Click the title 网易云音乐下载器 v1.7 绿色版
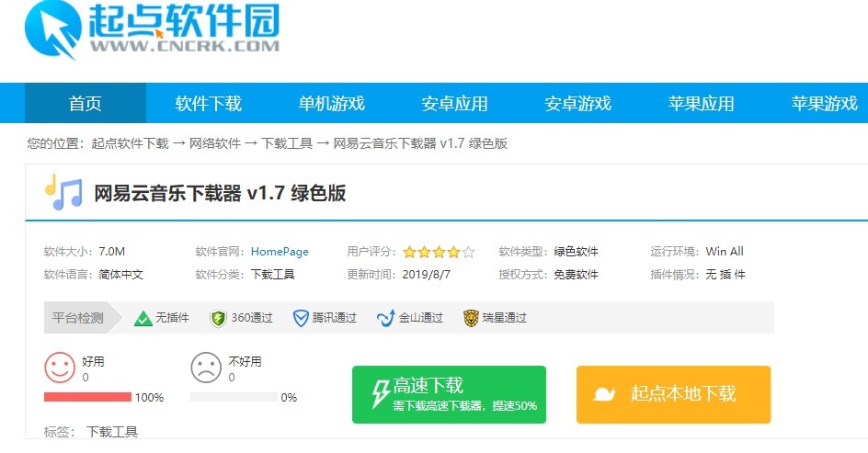The width and height of the screenshot is (868, 453). (x=220, y=193)
